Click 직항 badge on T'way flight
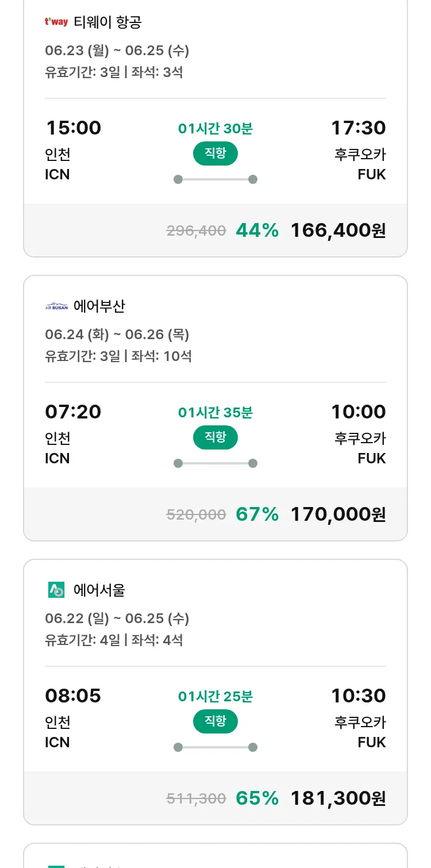The width and height of the screenshot is (431, 868). (x=215, y=153)
